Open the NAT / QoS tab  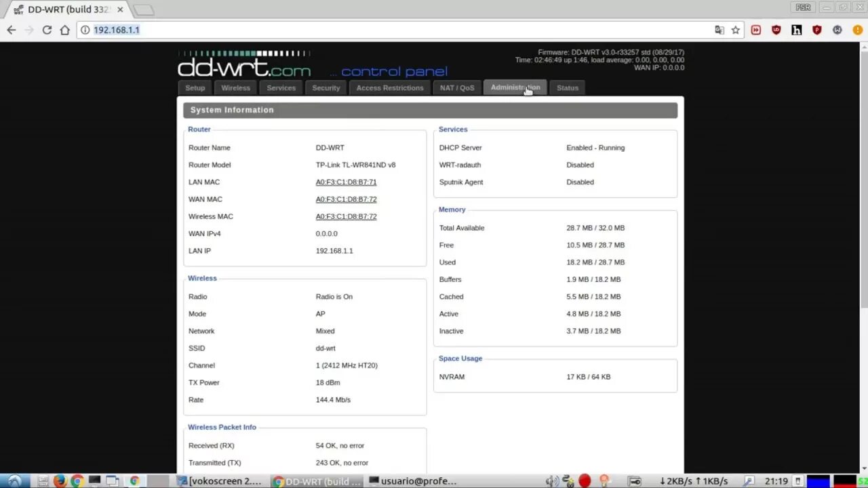click(457, 88)
